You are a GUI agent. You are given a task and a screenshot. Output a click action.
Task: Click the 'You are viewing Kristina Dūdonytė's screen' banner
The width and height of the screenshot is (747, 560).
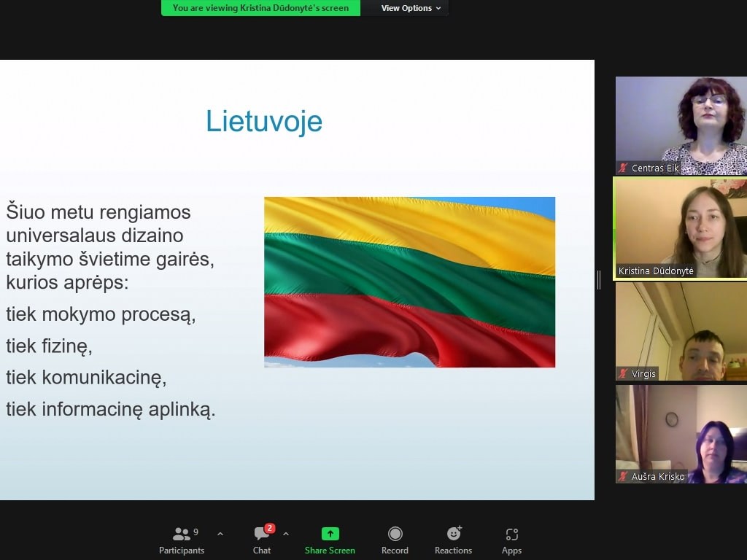260,8
